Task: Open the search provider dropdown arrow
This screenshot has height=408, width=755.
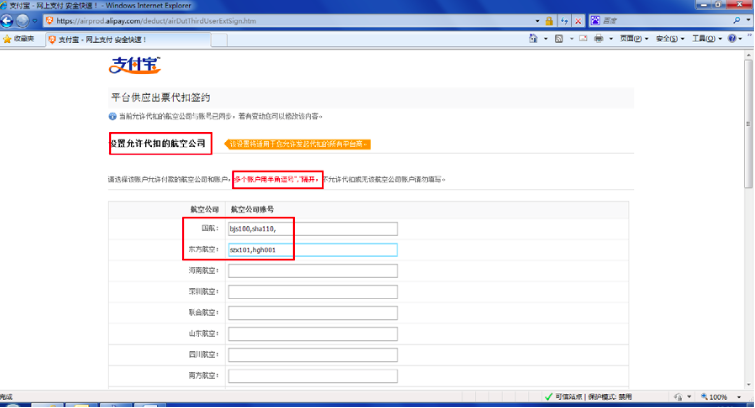Action: 748,21
